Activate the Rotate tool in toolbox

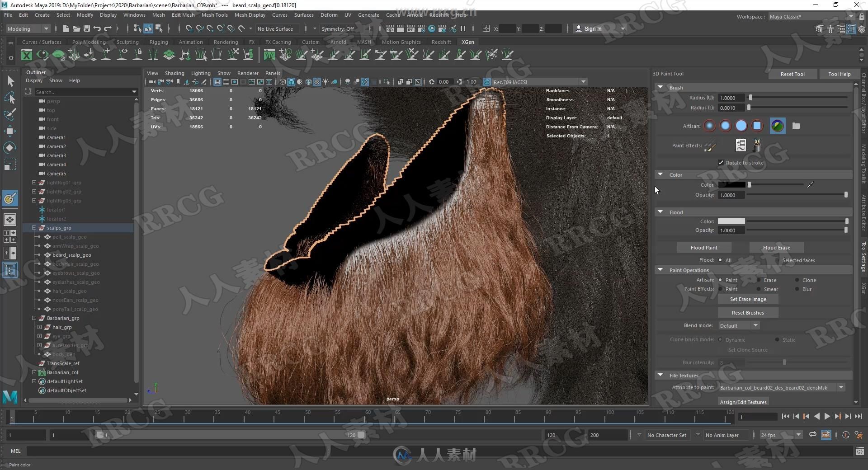[10, 148]
